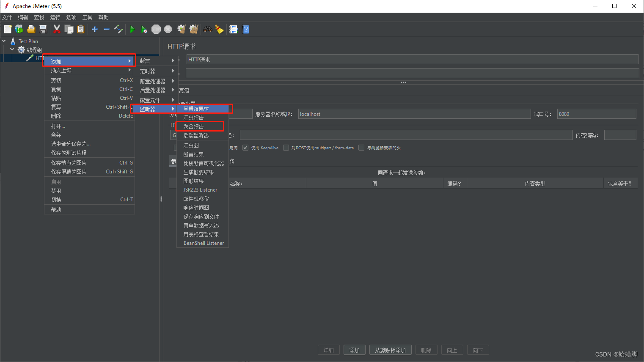Click the Cut scissors icon
Image resolution: width=644 pixels, height=362 pixels.
tap(57, 29)
